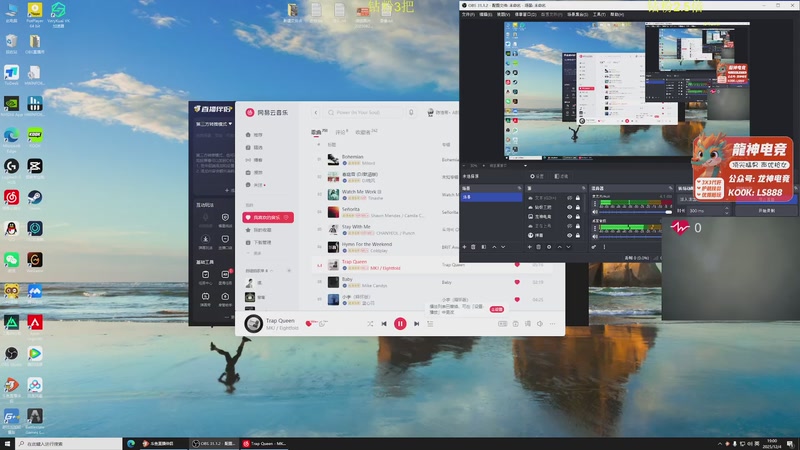Toggle shuffle mode in music player

point(370,323)
